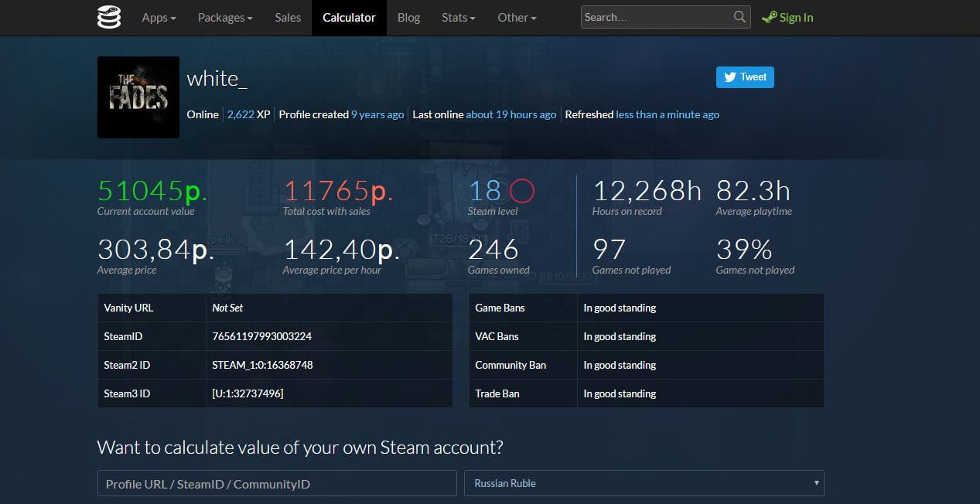Viewport: 980px width, 504px height.
Task: Select the Calculator tab
Action: pos(349,17)
